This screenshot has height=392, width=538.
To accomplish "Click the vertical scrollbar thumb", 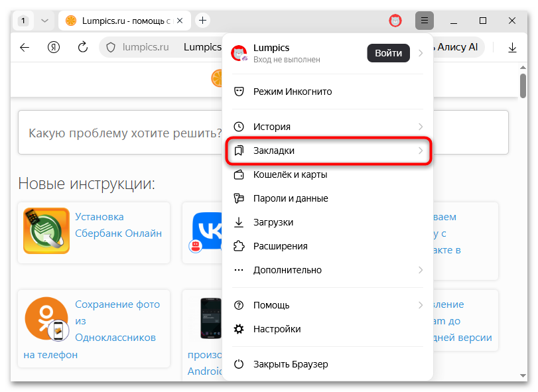I will click(x=523, y=86).
